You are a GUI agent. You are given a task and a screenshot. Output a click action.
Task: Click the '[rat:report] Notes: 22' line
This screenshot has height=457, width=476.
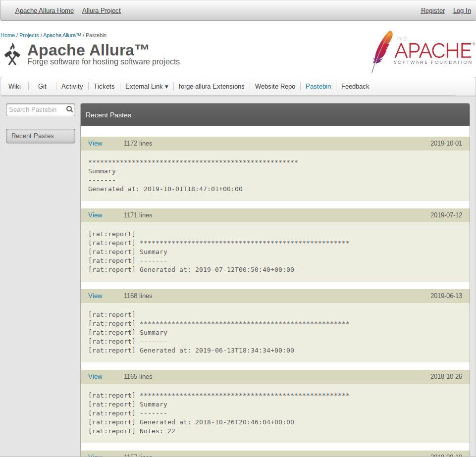(x=132, y=431)
